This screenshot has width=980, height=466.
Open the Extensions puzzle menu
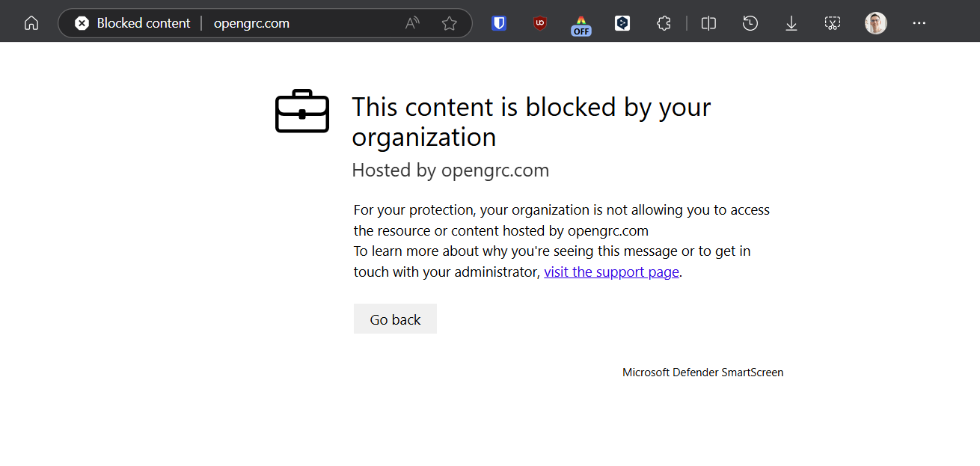click(663, 23)
